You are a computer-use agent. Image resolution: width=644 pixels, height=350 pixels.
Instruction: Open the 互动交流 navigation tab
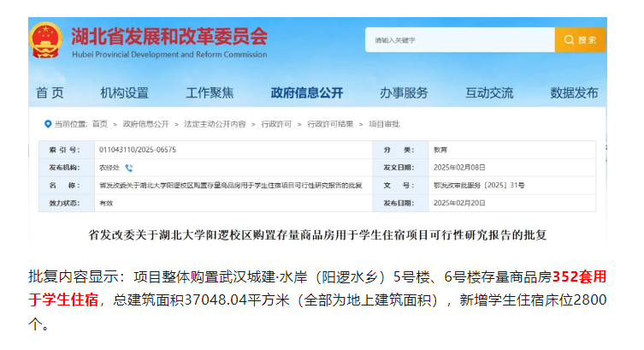tap(489, 92)
